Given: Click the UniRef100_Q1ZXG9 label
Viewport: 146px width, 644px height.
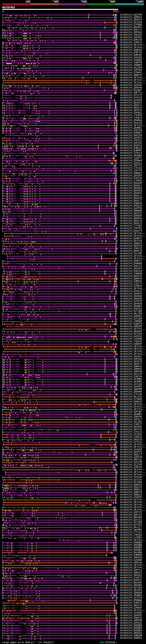Looking at the screenshot, I should (x=131, y=67).
